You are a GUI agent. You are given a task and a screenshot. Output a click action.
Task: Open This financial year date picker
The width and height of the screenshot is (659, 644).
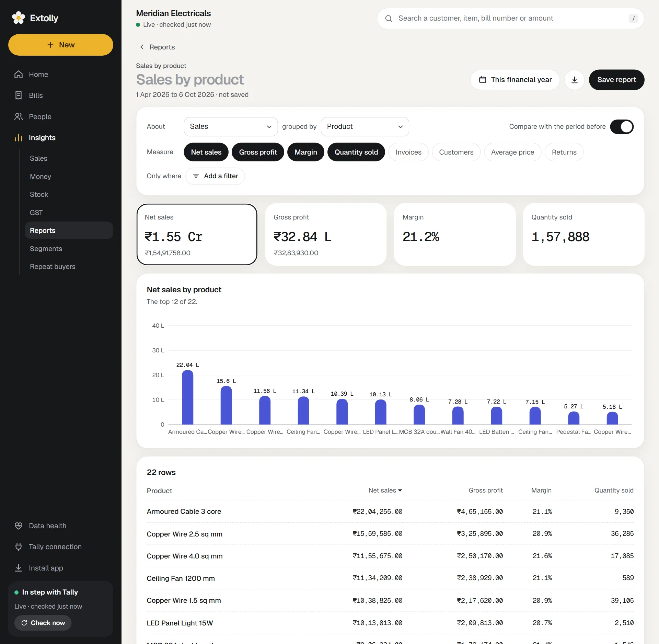coord(515,80)
